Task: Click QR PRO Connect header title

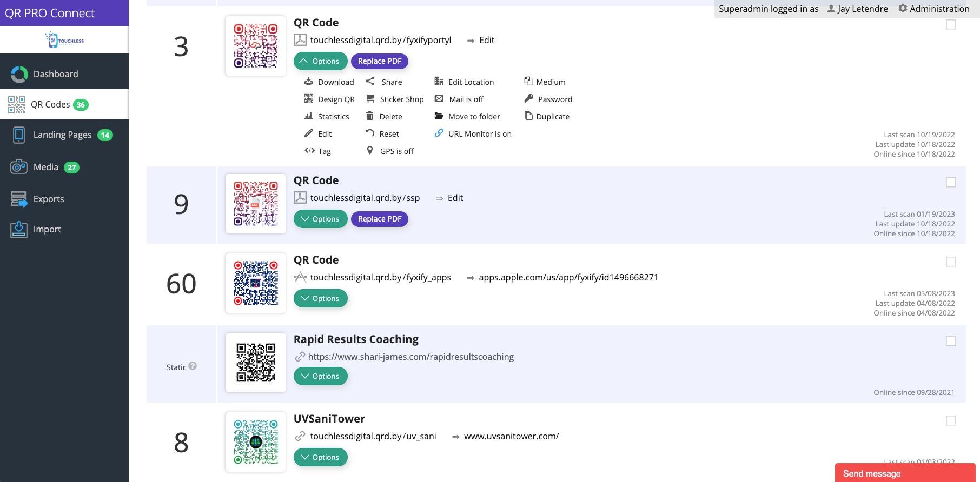Action: 50,13
